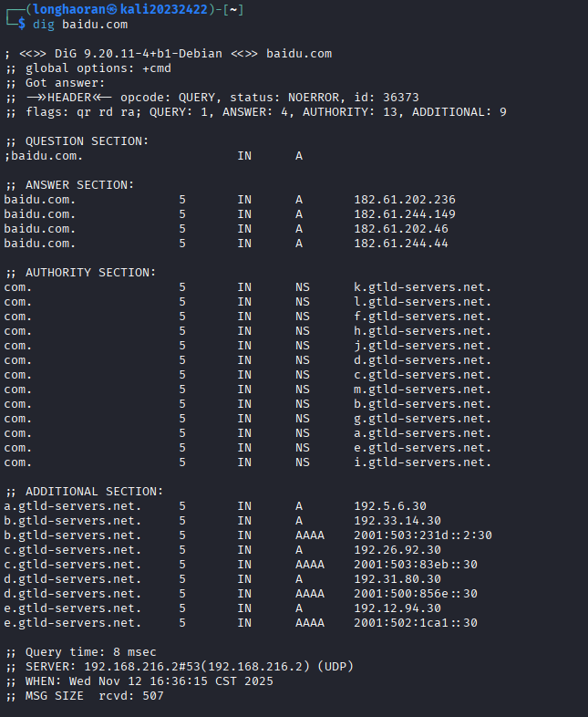Click the NOERROR status text

314,98
